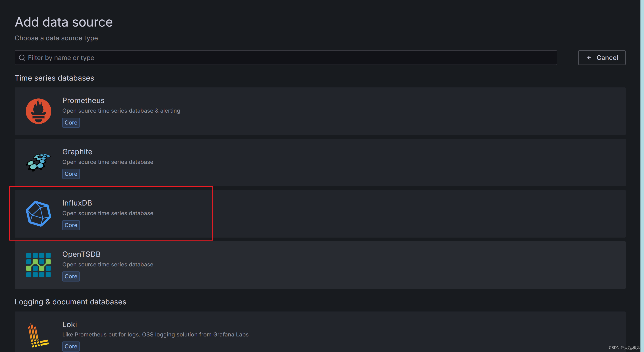Click the CSDN watermark logo

pyautogui.click(x=622, y=347)
